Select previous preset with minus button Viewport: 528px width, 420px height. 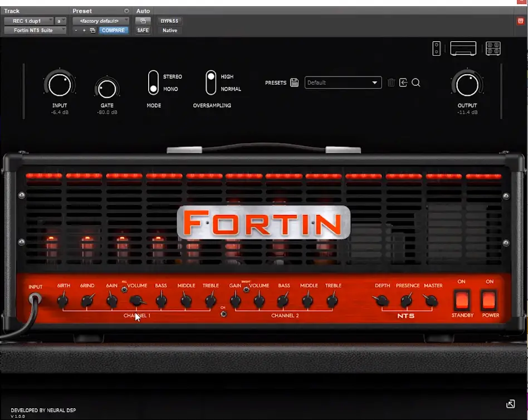coord(76,30)
